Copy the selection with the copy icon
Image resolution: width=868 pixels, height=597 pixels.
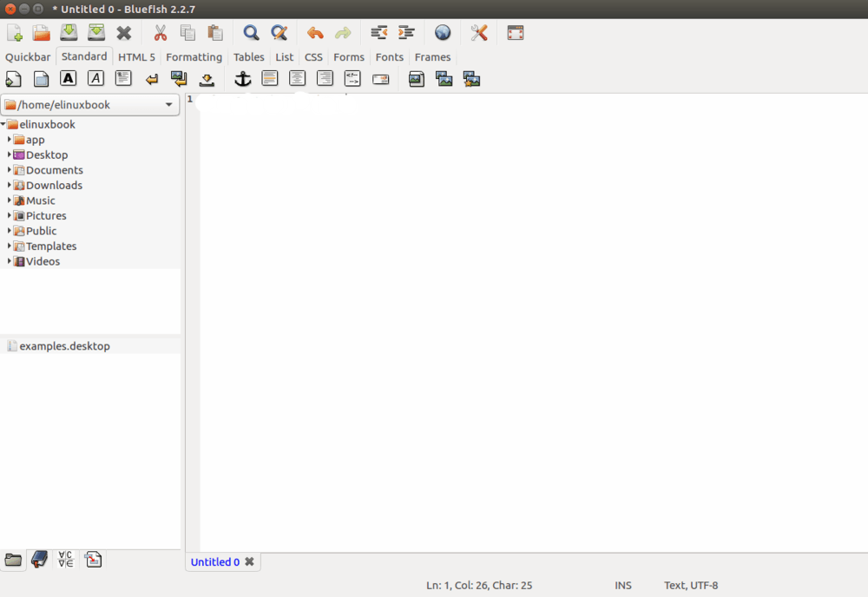(187, 33)
